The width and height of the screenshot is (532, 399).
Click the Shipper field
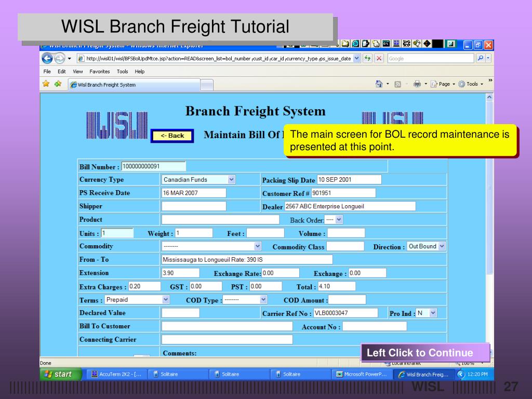(194, 206)
